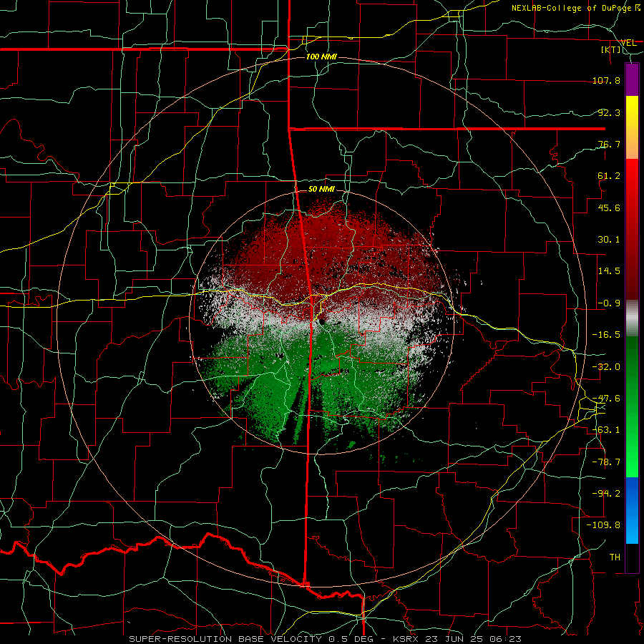Select the -47.6 velocity scale value

coord(607,399)
